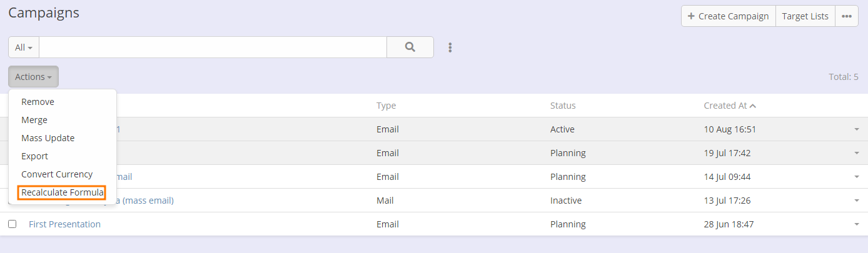
Task: Go to Target Lists
Action: click(805, 16)
